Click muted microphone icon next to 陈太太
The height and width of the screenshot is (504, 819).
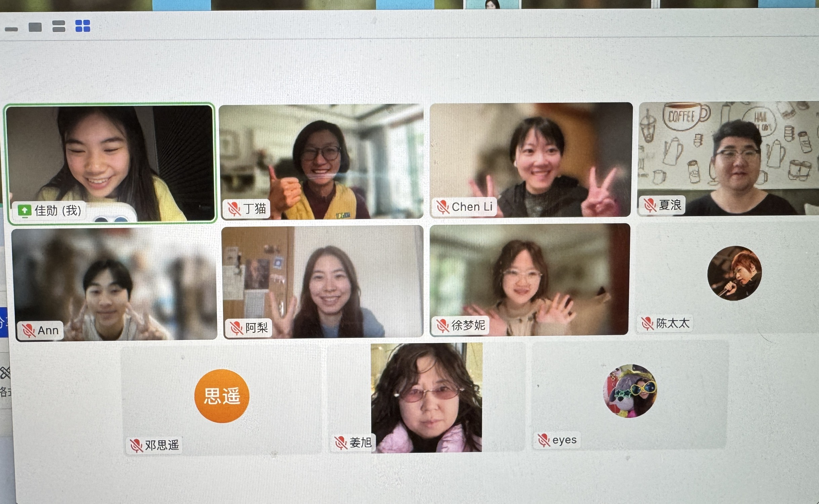[647, 323]
